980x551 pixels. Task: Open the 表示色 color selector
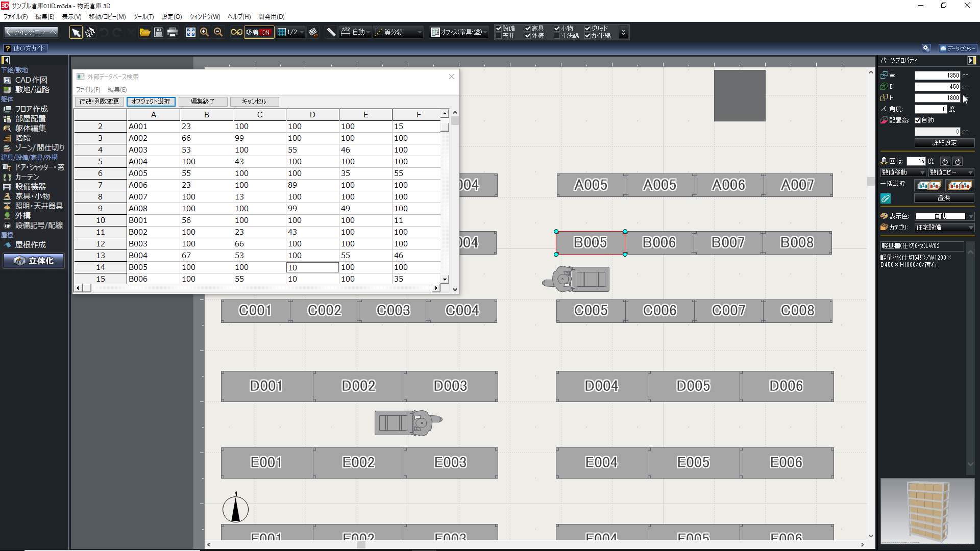pos(944,216)
